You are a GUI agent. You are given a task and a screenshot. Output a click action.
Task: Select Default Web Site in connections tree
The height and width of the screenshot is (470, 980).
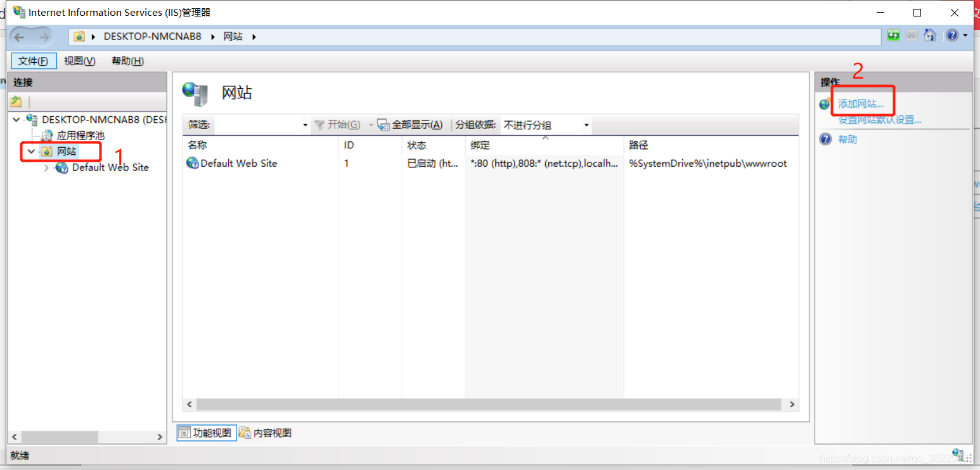[x=110, y=167]
